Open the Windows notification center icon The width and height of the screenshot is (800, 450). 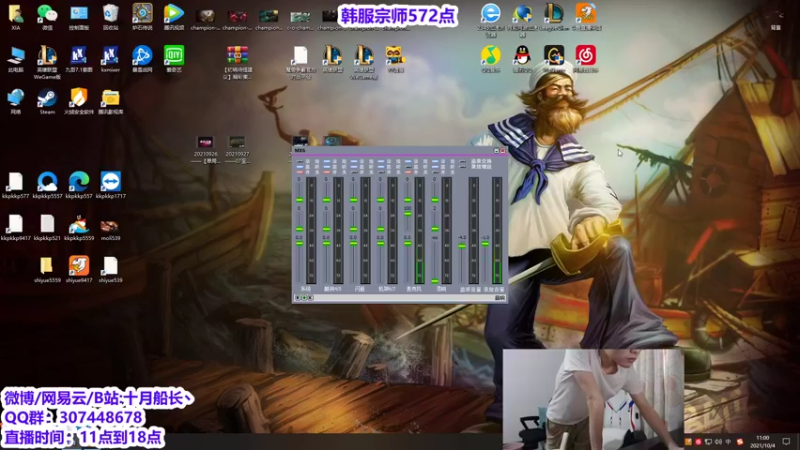point(786,442)
